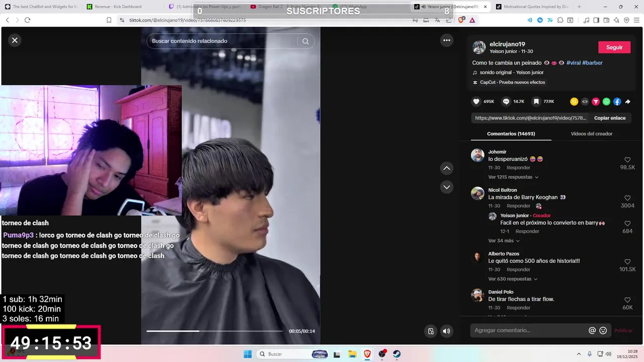
Task: Open more share options arrow
Action: pyautogui.click(x=628, y=102)
